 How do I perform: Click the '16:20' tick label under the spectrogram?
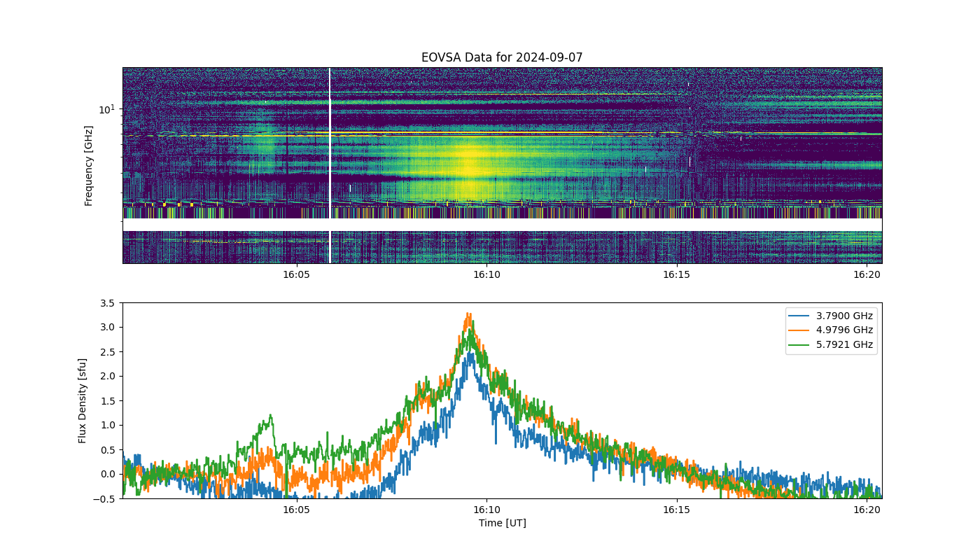click(867, 274)
